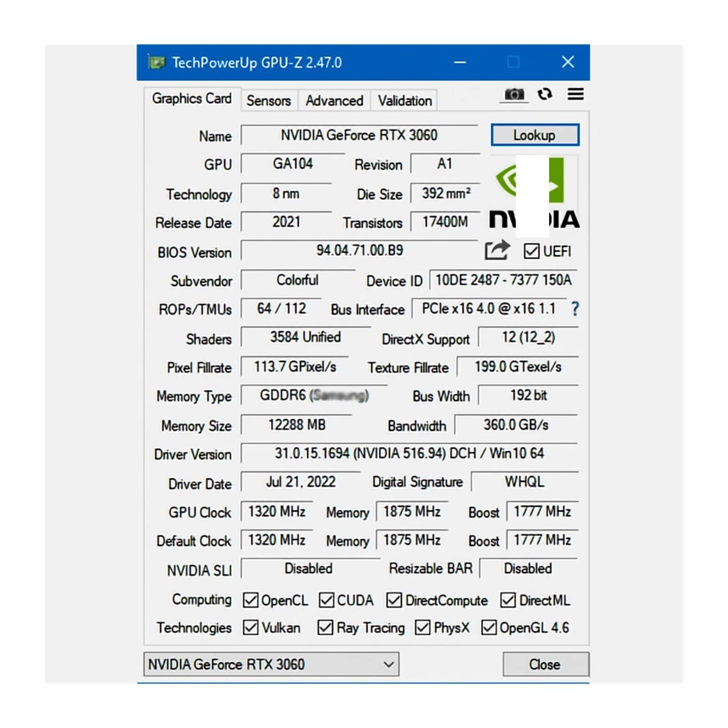Open the GPU selection dropdown at bottom
728x728 pixels.
point(272,664)
